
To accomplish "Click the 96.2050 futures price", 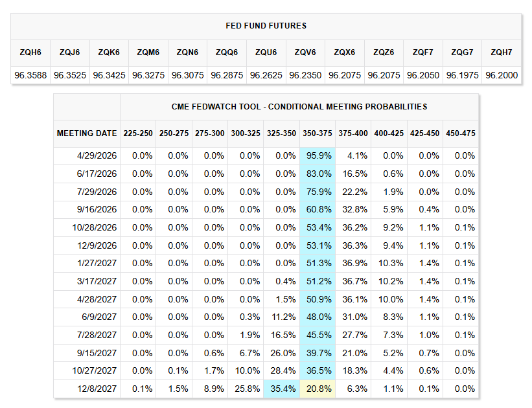I will (x=423, y=75).
